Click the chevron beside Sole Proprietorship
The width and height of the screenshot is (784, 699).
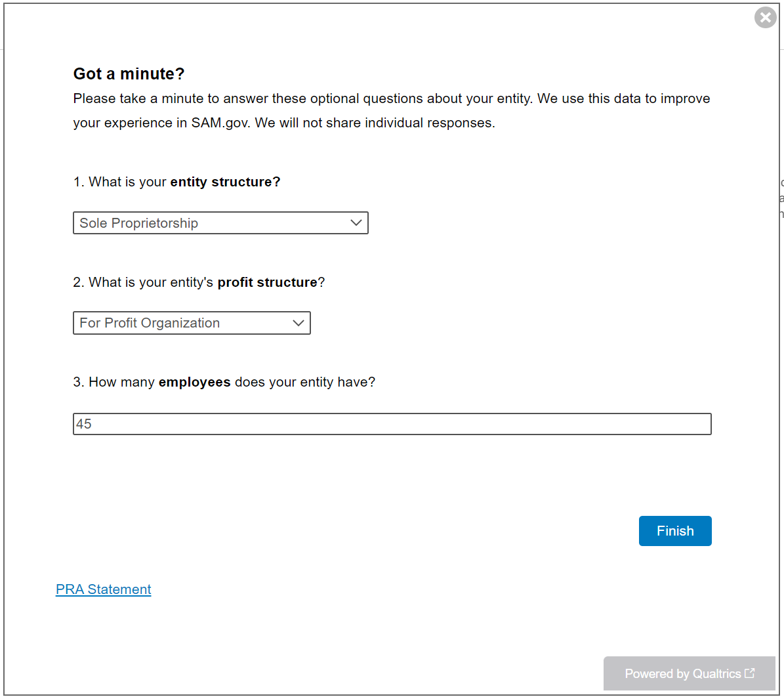coord(356,223)
